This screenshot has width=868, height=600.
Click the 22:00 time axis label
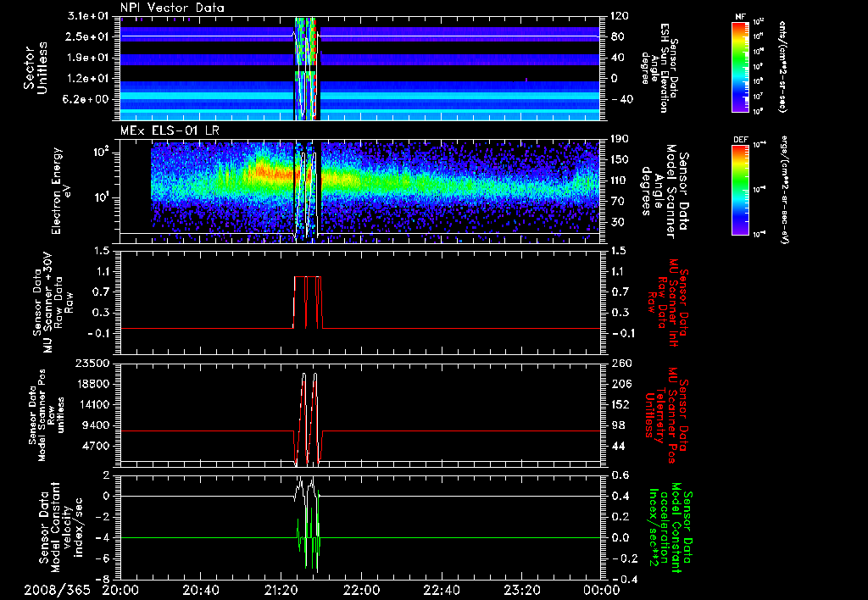(x=362, y=590)
